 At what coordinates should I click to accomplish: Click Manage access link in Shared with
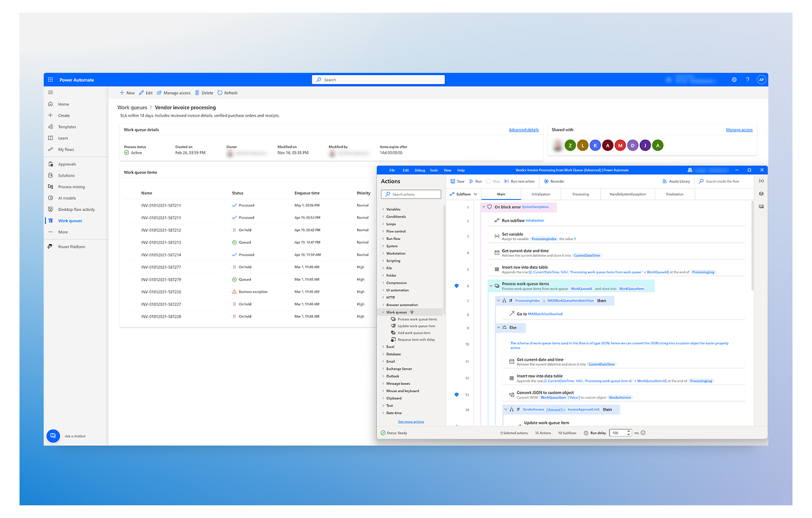click(739, 130)
